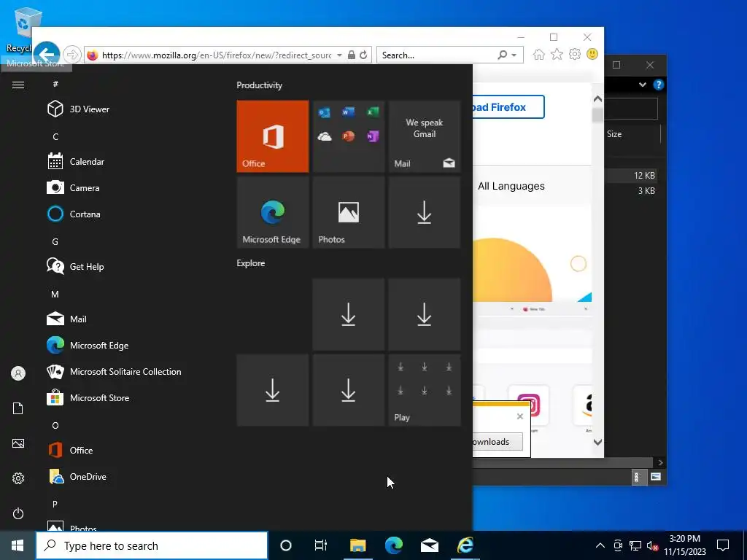The height and width of the screenshot is (560, 747).
Task: Expand the address bar dropdown arrow
Action: click(x=339, y=55)
